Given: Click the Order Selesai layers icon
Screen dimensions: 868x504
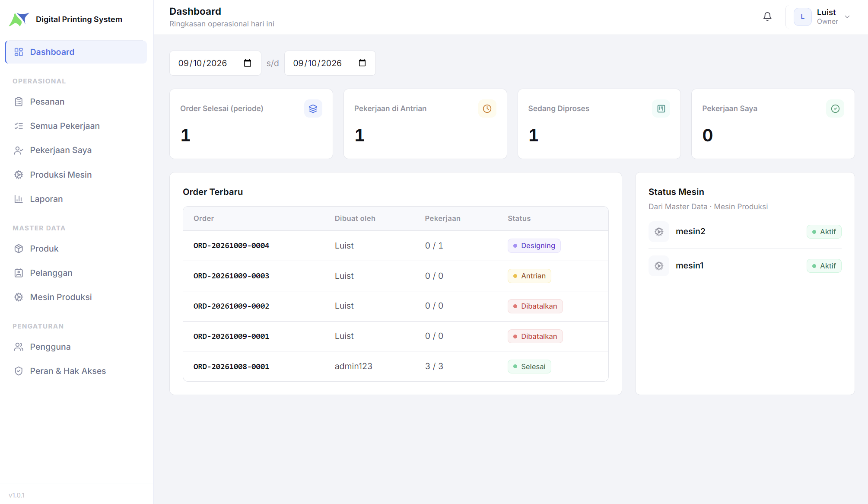Looking at the screenshot, I should pos(313,108).
